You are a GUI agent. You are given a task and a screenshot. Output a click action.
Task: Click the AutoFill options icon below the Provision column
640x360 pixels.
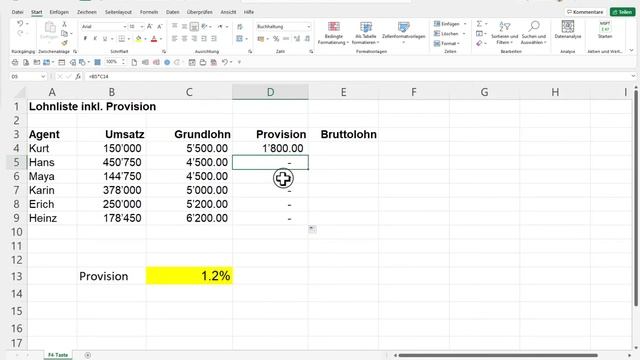[x=312, y=229]
